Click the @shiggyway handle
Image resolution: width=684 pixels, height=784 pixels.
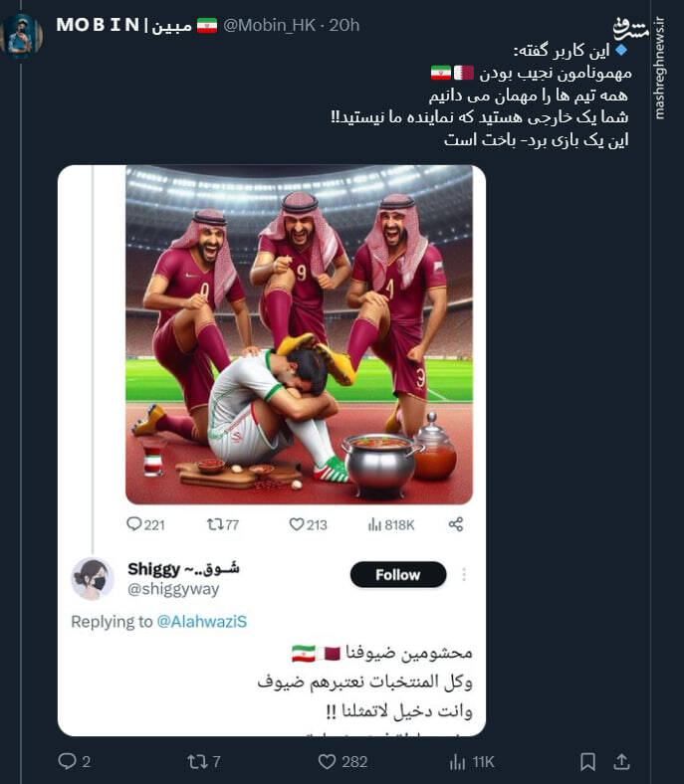click(x=173, y=590)
